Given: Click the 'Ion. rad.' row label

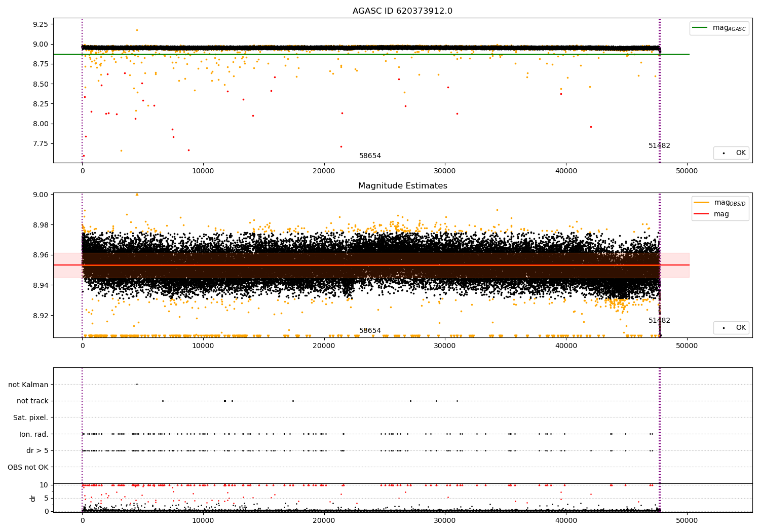Looking at the screenshot, I should (34, 434).
